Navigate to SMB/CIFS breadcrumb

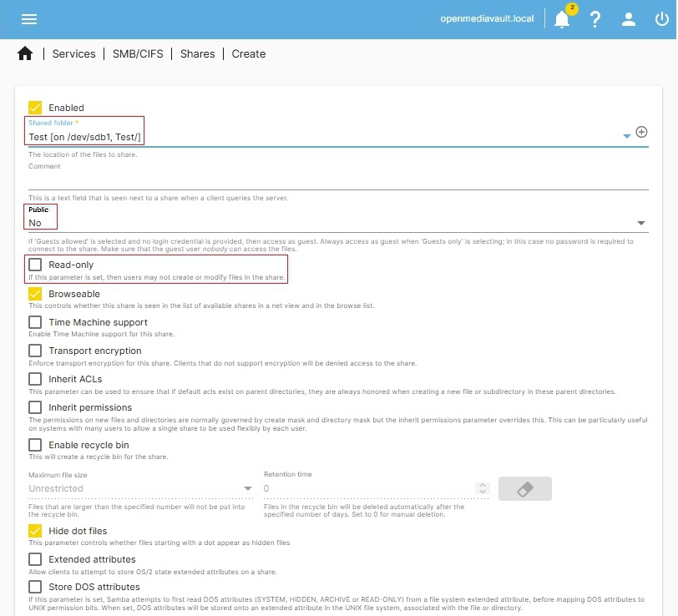coord(138,53)
